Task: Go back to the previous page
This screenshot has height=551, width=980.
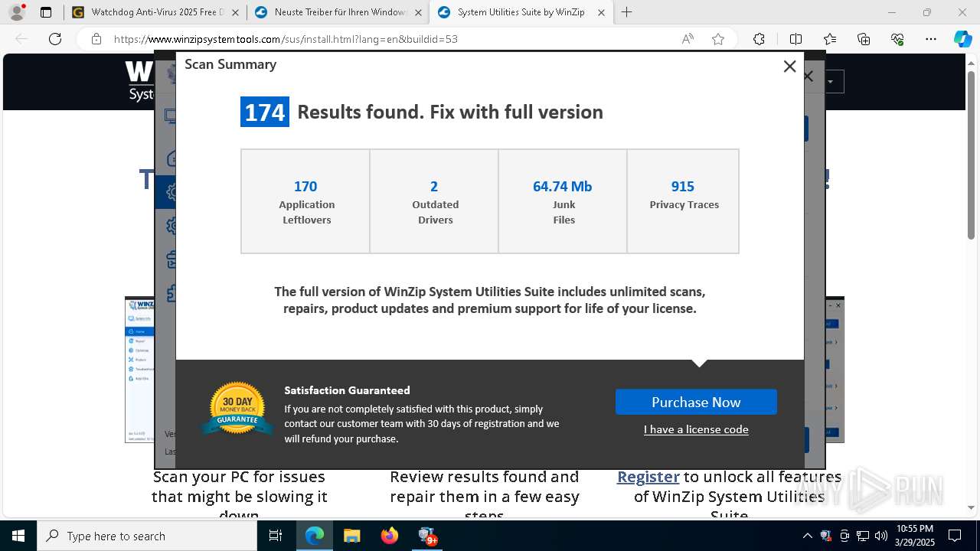Action: click(x=21, y=39)
